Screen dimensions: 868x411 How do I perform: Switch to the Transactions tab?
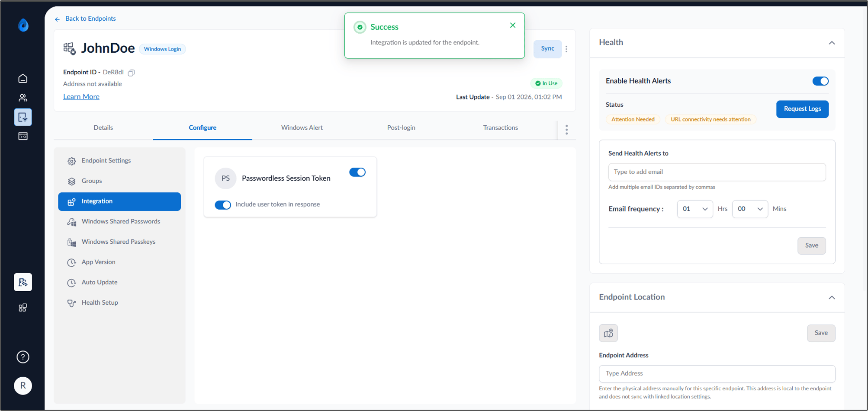(x=501, y=128)
